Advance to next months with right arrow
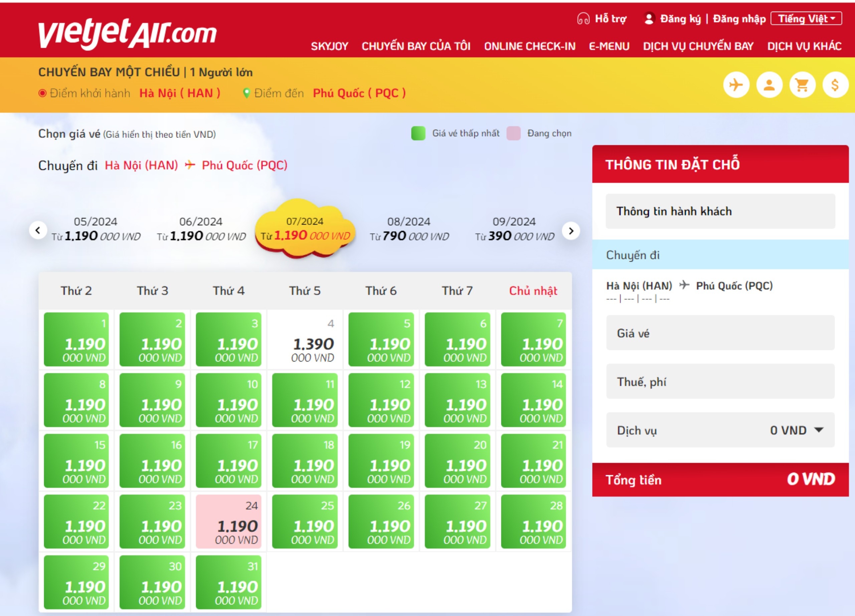This screenshot has width=855, height=616. click(x=572, y=231)
